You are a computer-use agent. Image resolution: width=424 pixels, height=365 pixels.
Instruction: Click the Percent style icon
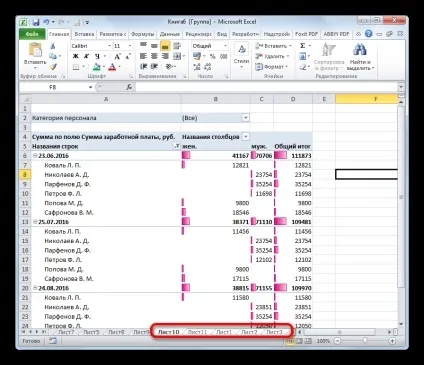pos(213,56)
